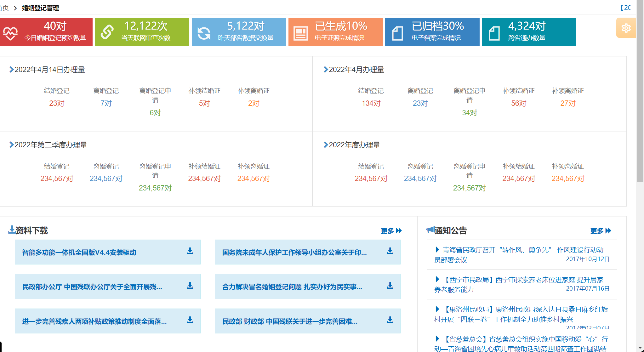The image size is (644, 352).
Task: Click the triangle marker before 青海省民政厅召开 notice
Action: [437, 250]
